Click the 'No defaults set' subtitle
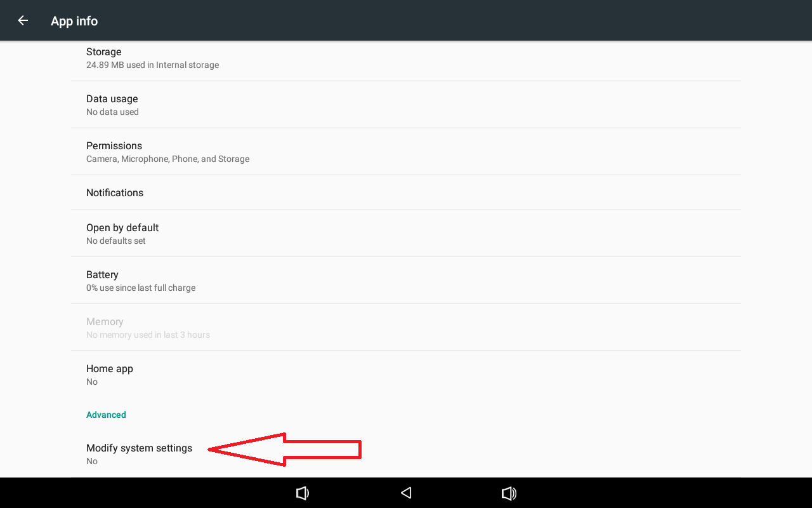The height and width of the screenshot is (508, 812). (x=116, y=241)
